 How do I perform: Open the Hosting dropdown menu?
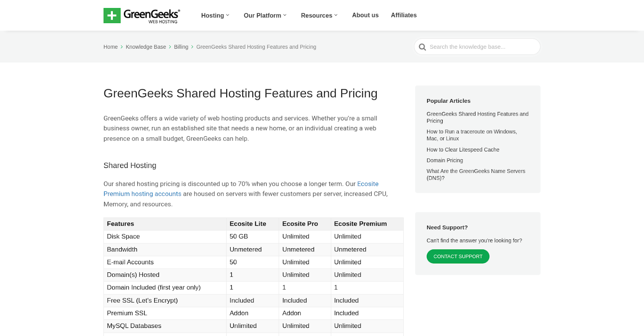coord(215,15)
